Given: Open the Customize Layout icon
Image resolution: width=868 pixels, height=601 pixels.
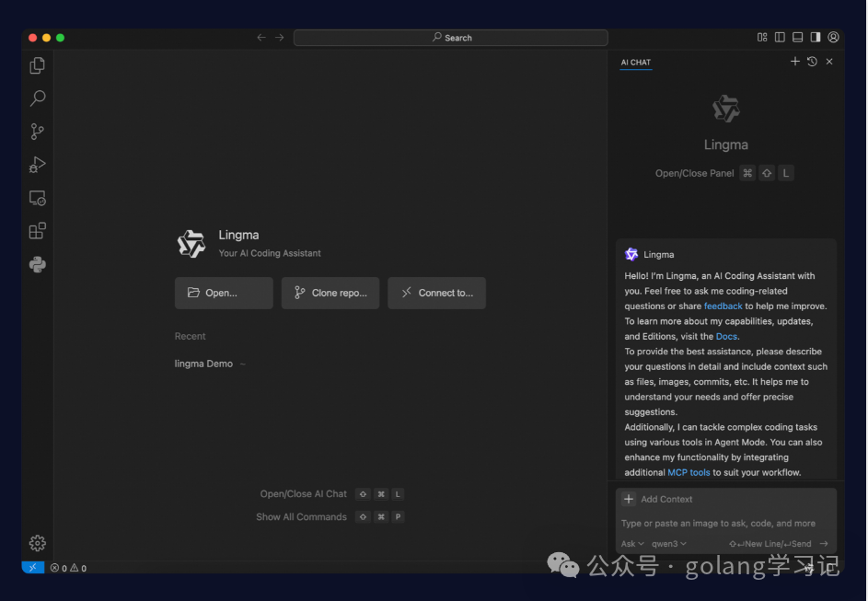Looking at the screenshot, I should click(x=762, y=37).
